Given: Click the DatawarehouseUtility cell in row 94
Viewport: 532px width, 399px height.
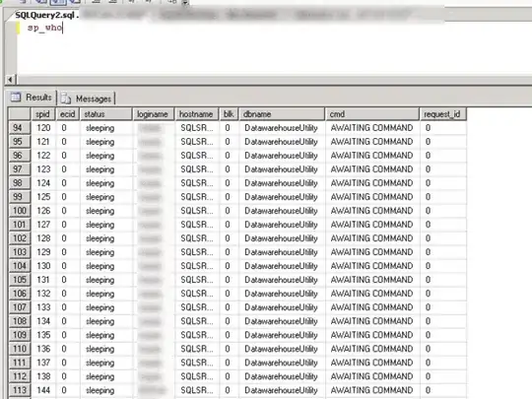Looking at the screenshot, I should coord(281,128).
